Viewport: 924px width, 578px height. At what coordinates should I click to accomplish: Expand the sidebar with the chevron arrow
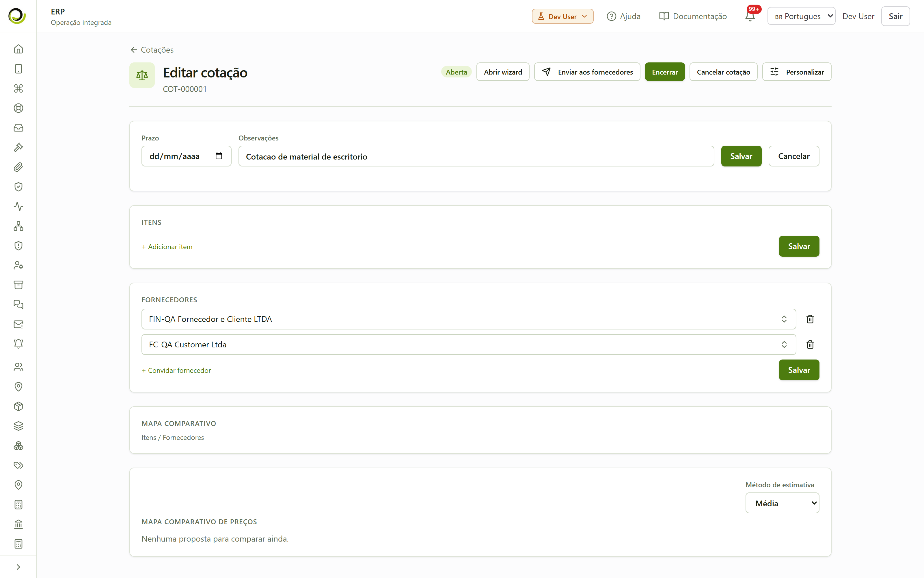pyautogui.click(x=18, y=567)
